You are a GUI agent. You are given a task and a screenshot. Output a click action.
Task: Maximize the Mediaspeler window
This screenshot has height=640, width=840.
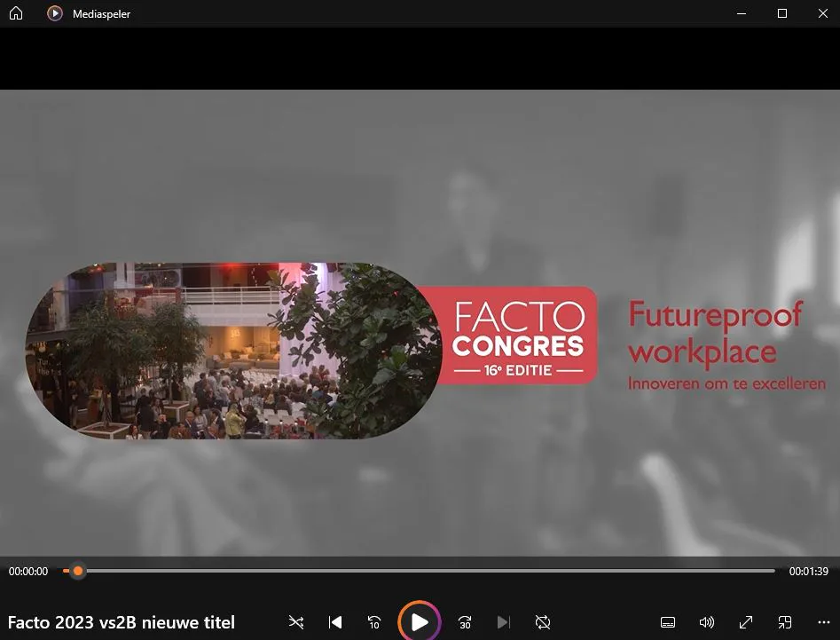(x=782, y=13)
